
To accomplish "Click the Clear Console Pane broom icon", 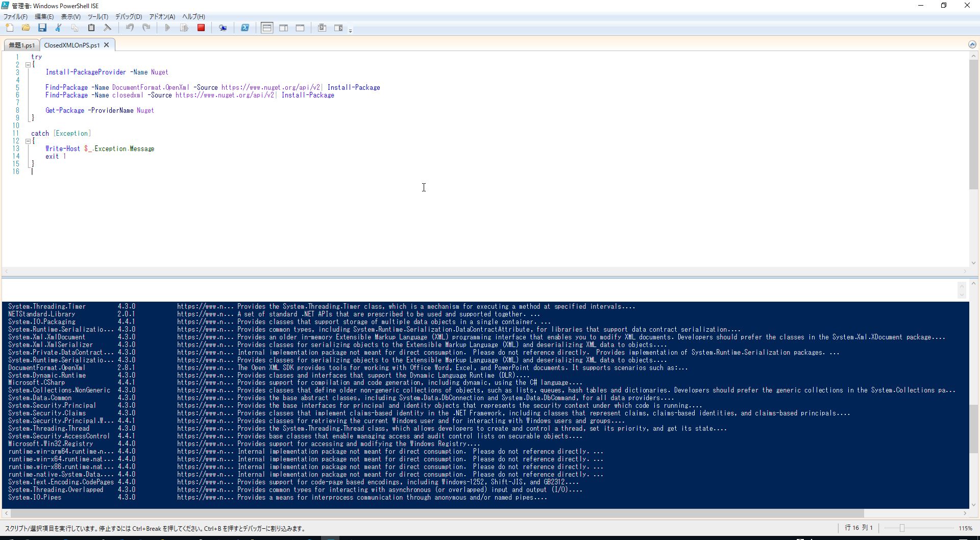I will click(x=108, y=28).
